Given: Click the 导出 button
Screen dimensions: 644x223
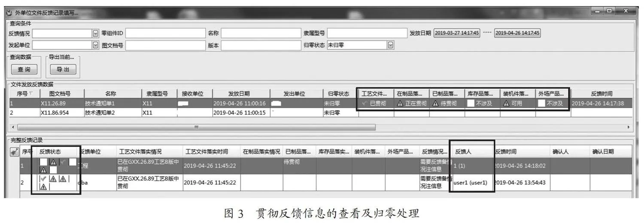Looking at the screenshot, I should 63,69.
